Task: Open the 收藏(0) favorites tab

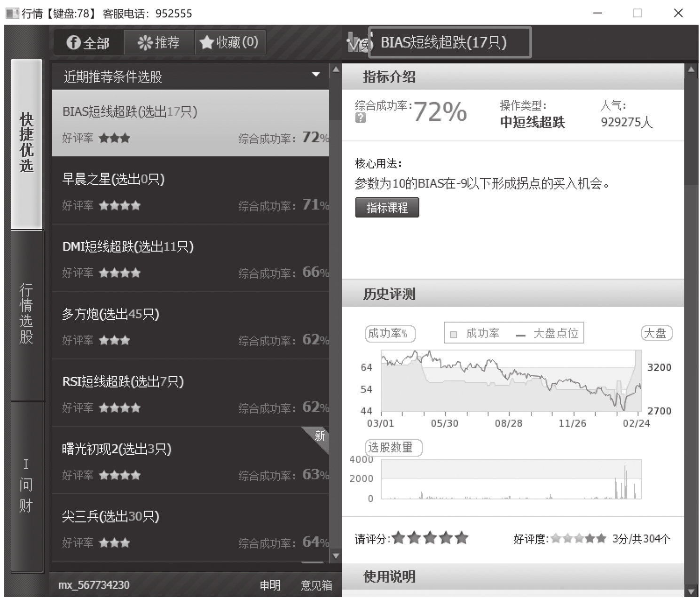Action: click(x=229, y=43)
